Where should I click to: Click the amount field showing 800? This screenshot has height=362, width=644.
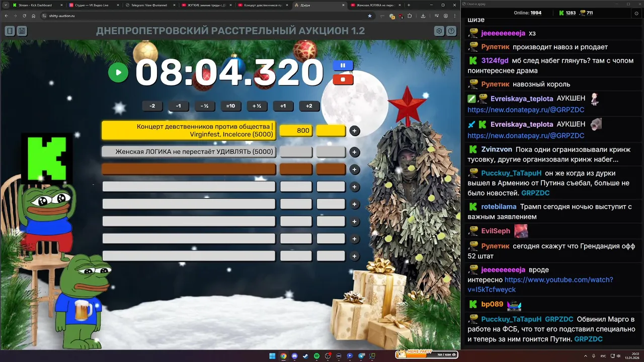point(296,131)
